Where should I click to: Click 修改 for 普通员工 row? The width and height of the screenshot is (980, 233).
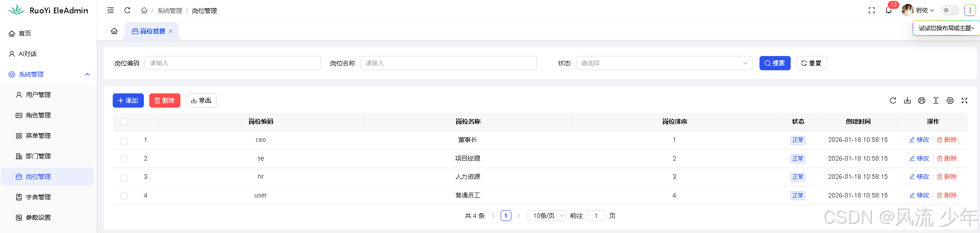click(x=919, y=195)
